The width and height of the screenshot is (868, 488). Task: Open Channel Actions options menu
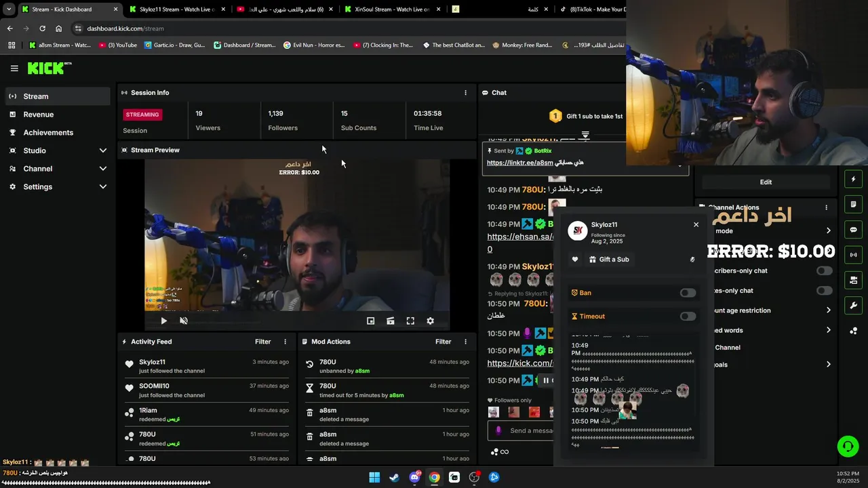pyautogui.click(x=826, y=207)
